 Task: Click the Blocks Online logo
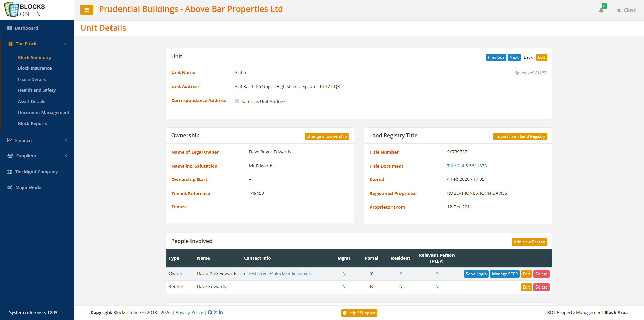click(x=25, y=10)
